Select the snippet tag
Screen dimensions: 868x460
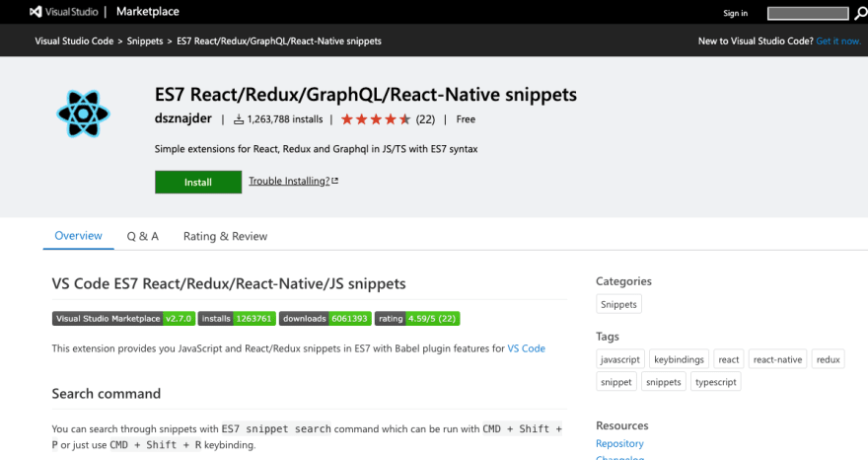click(616, 382)
